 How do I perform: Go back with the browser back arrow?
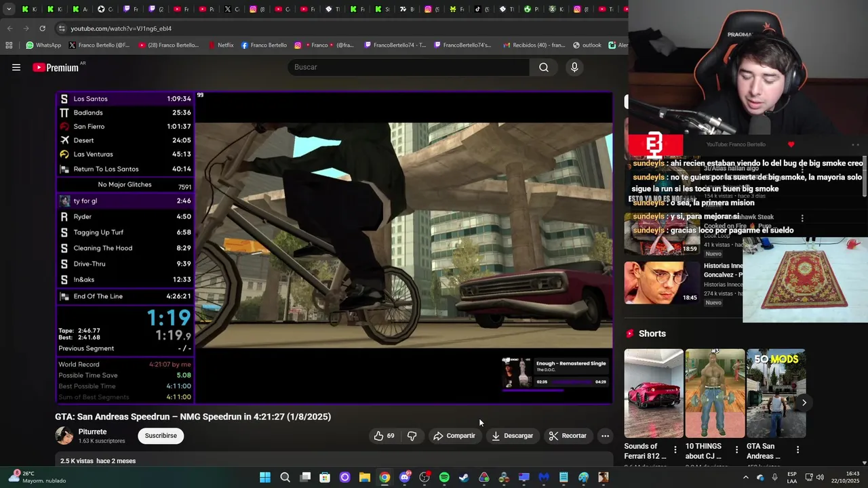tap(9, 28)
